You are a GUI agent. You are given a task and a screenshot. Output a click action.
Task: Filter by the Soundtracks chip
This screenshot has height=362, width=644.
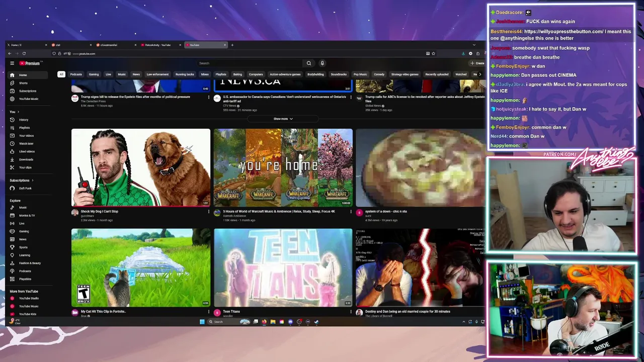[339, 74]
